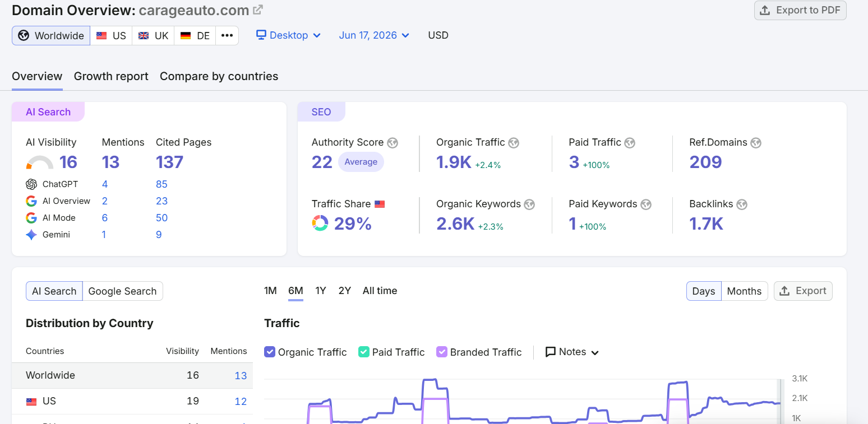The image size is (868, 424).
Task: Open US mentions 12 in country table
Action: pyautogui.click(x=241, y=402)
